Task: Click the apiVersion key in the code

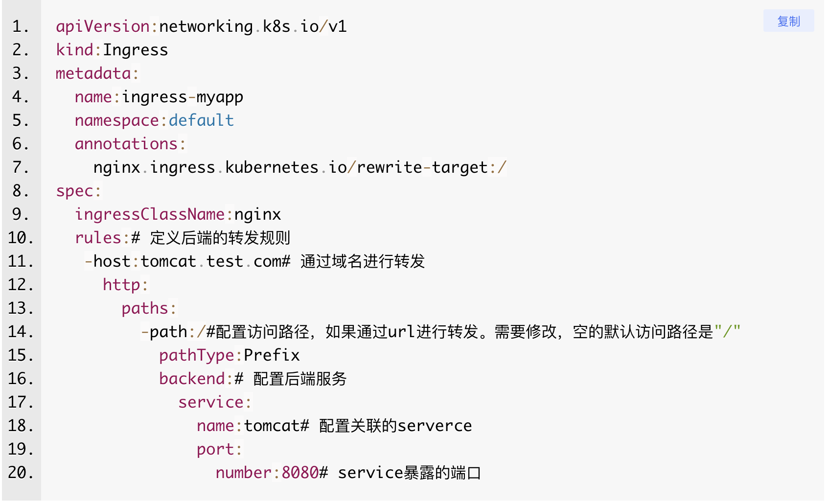Action: click(103, 26)
